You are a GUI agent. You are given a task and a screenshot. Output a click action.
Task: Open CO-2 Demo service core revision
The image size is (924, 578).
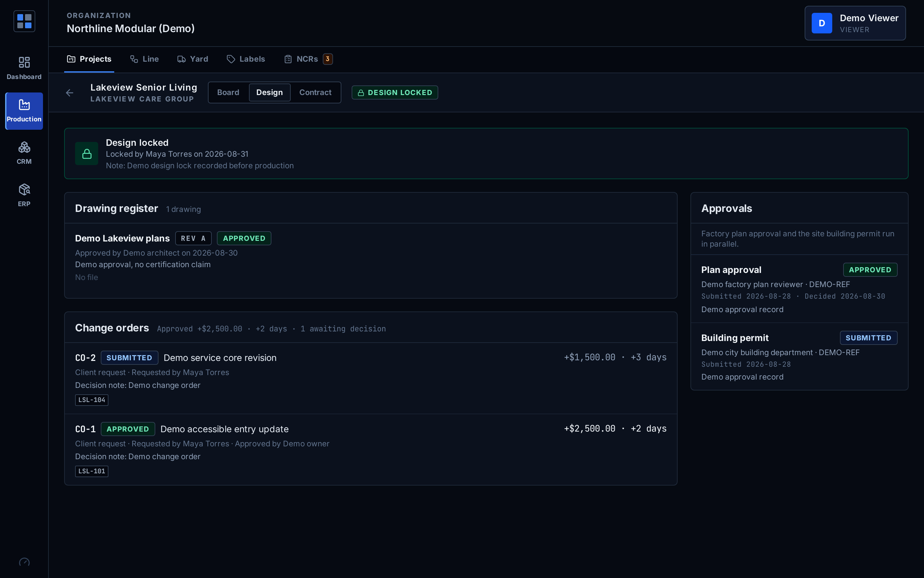pyautogui.click(x=220, y=358)
